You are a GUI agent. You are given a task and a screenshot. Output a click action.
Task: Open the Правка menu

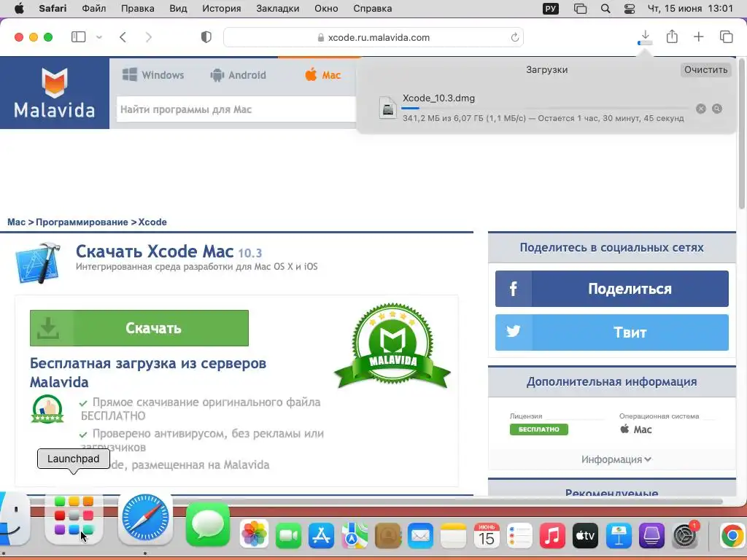[138, 9]
